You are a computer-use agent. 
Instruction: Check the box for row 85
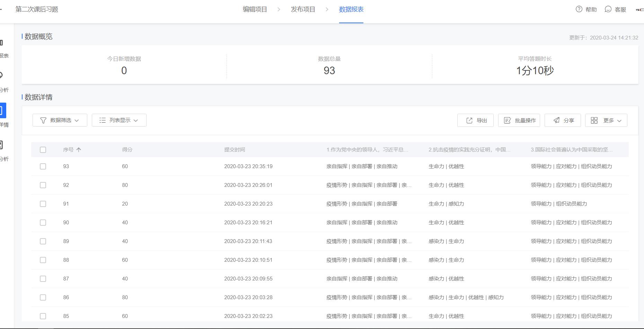[x=43, y=316]
